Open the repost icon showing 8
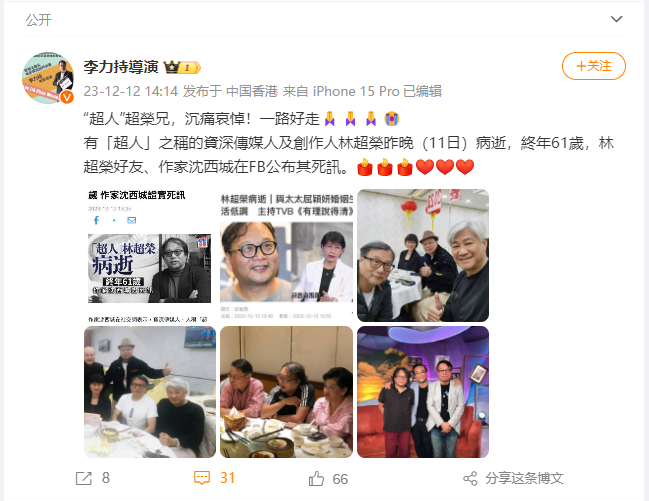This screenshot has width=649, height=501. (84, 479)
